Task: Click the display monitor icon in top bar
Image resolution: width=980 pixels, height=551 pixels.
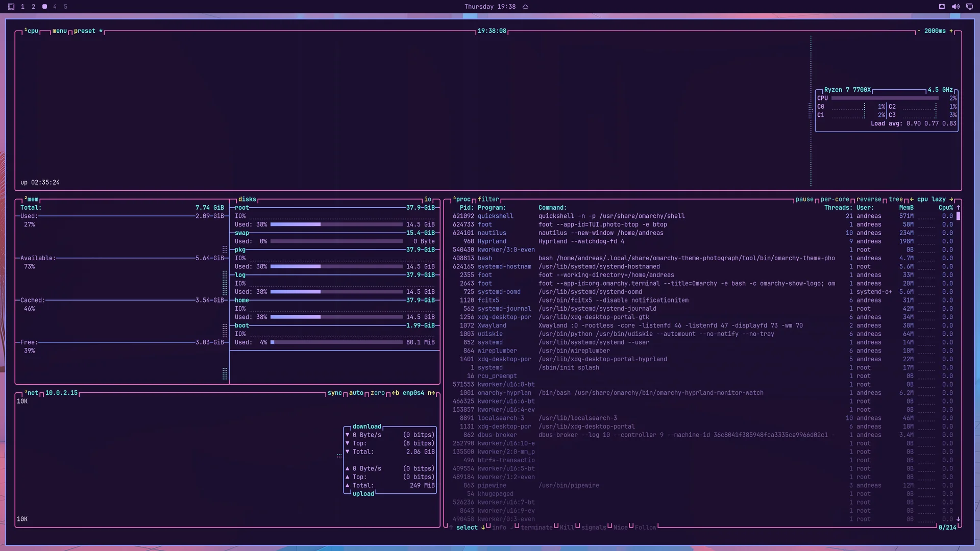Action: tap(969, 7)
